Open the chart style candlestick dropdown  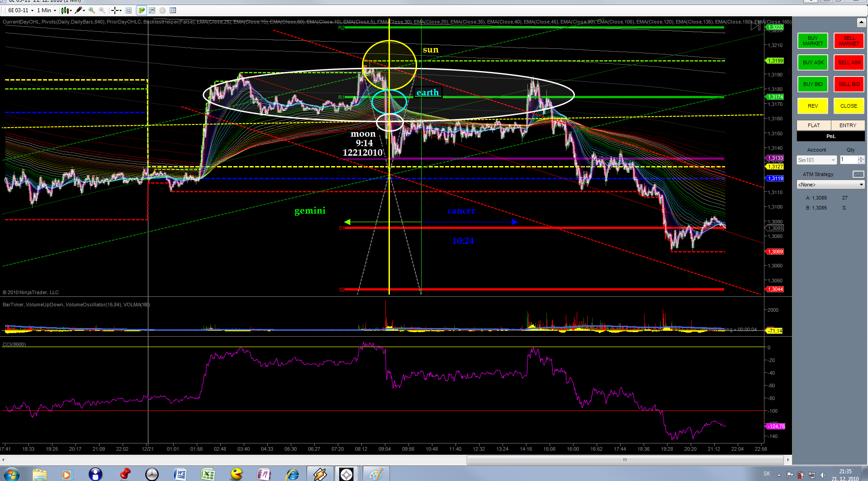click(66, 10)
